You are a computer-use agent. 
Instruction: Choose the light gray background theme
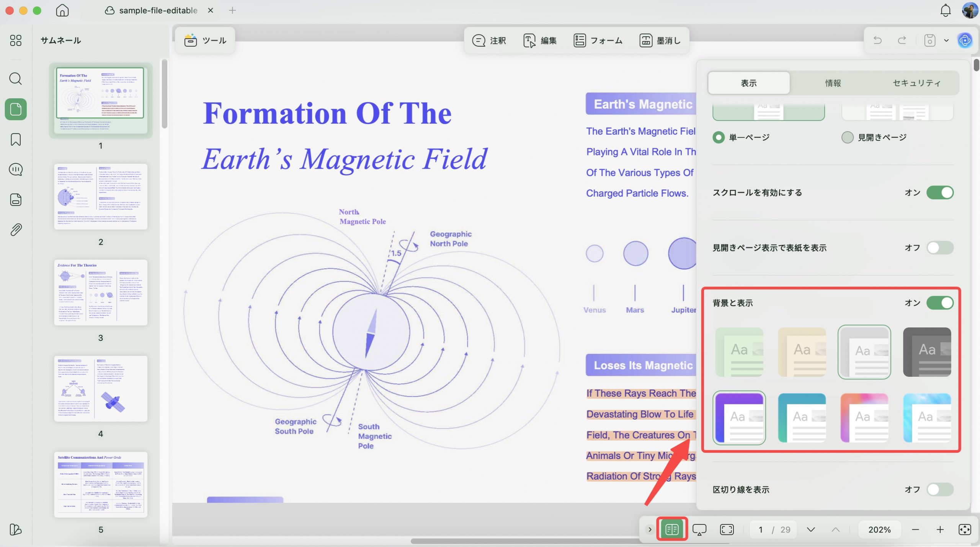(x=864, y=352)
